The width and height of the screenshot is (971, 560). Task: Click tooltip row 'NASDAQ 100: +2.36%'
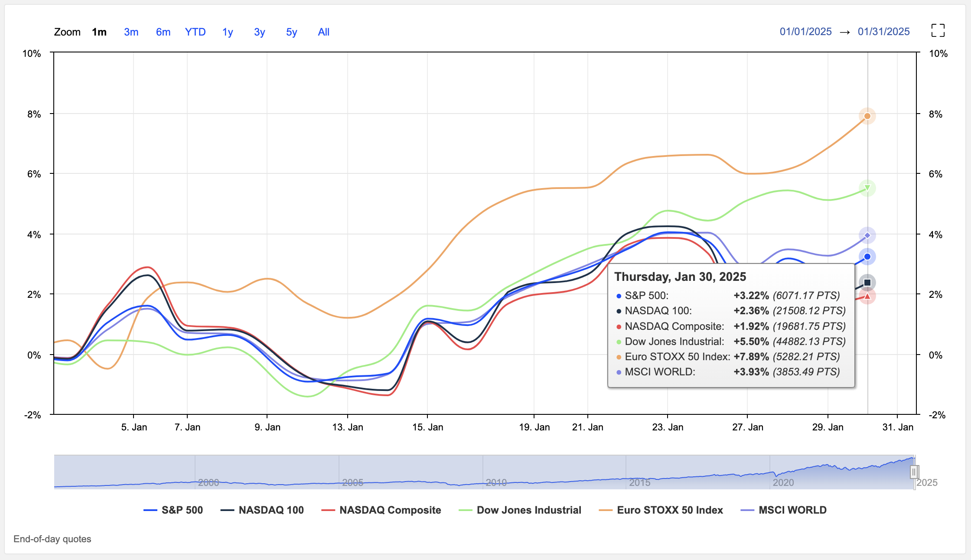tap(731, 311)
